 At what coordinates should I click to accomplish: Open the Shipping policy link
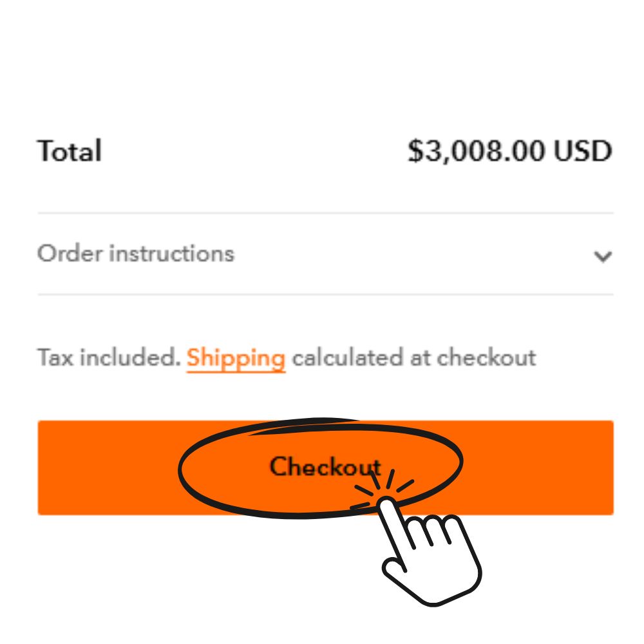click(236, 358)
